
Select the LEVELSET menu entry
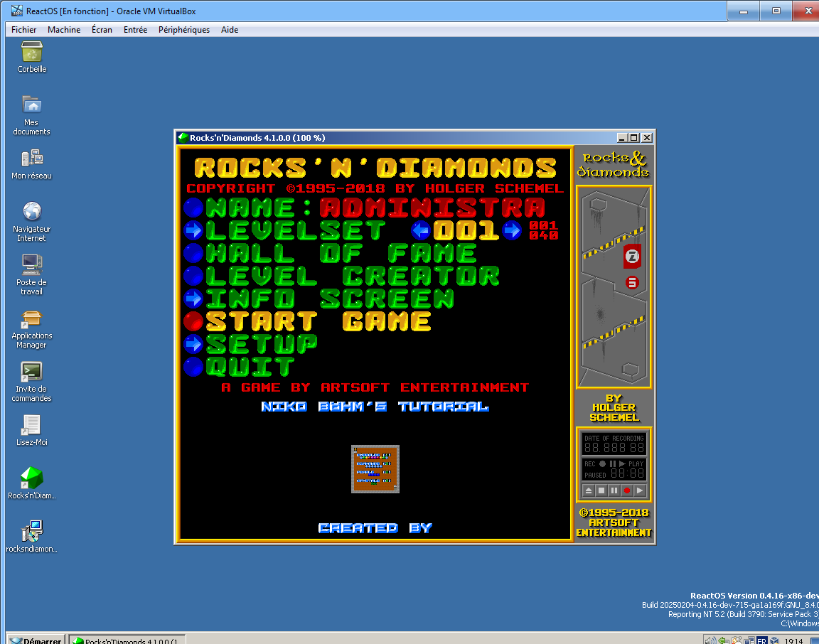coord(296,230)
